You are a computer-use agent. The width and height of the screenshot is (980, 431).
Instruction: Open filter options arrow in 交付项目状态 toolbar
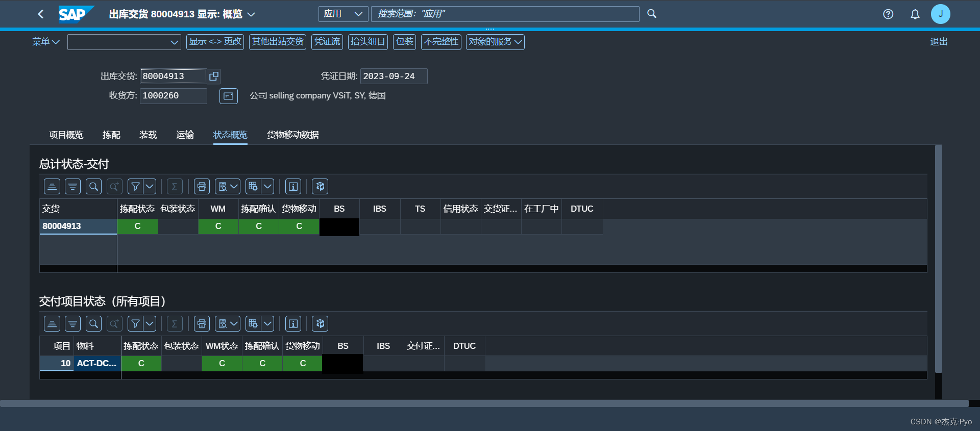tap(150, 324)
